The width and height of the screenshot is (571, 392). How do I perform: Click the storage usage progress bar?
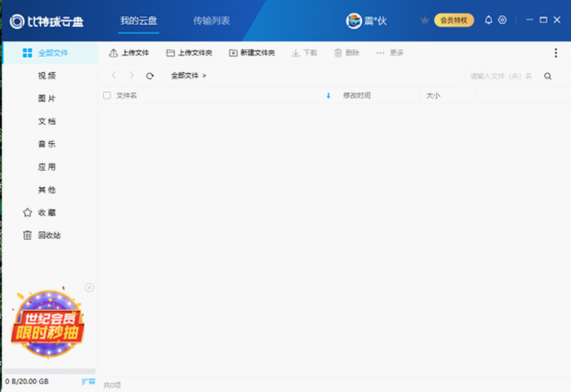click(49, 371)
